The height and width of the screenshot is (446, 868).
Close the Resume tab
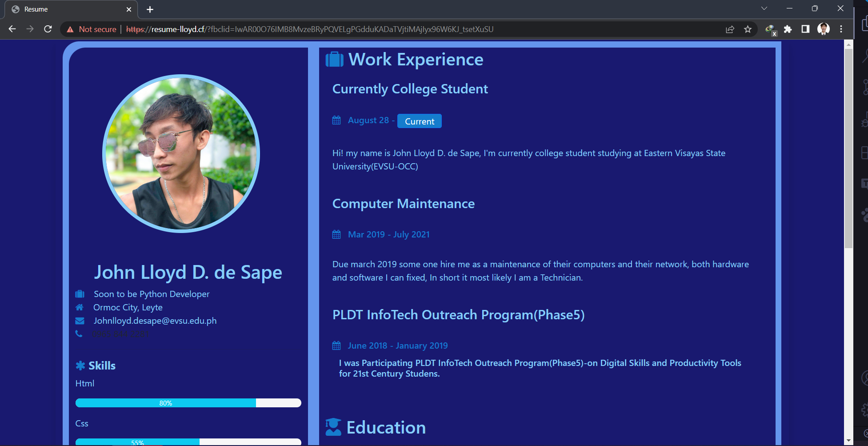(x=129, y=9)
